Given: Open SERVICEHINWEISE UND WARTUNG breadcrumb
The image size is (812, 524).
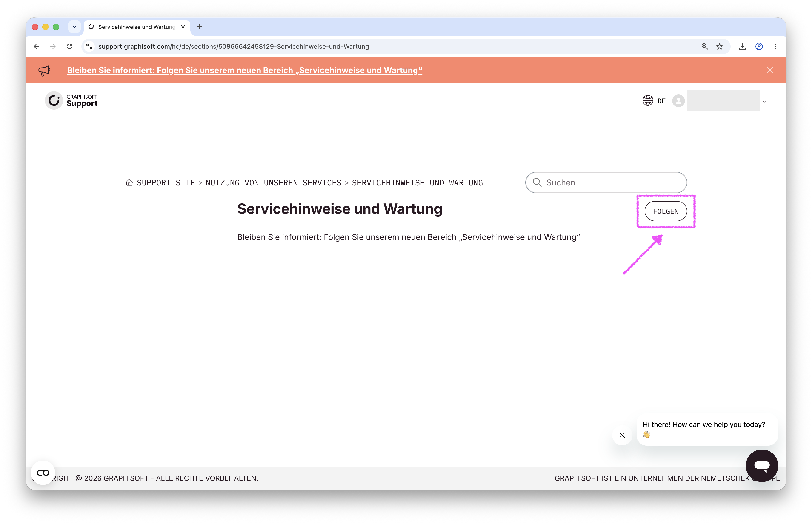Looking at the screenshot, I should (x=417, y=183).
